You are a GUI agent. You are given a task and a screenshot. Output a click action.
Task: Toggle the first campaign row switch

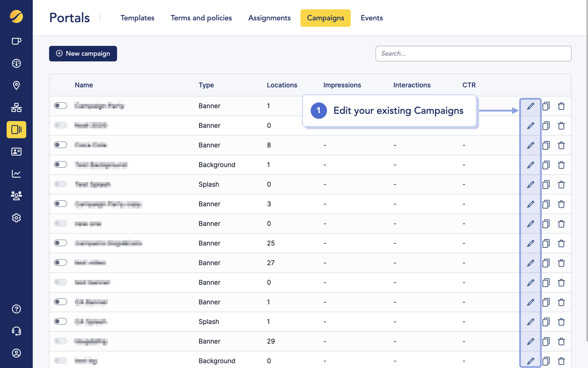click(x=60, y=106)
